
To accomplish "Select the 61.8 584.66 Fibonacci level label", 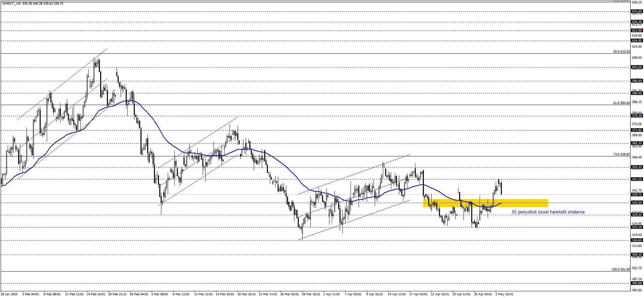I will coord(621,103).
